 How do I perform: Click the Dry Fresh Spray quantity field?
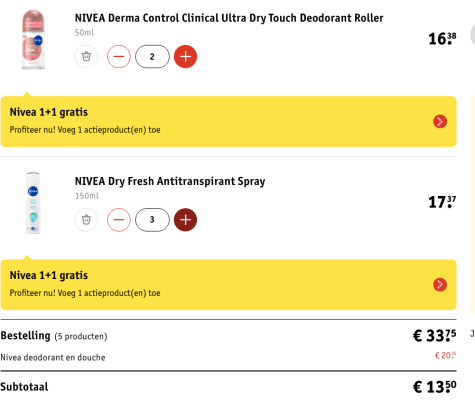tap(152, 220)
